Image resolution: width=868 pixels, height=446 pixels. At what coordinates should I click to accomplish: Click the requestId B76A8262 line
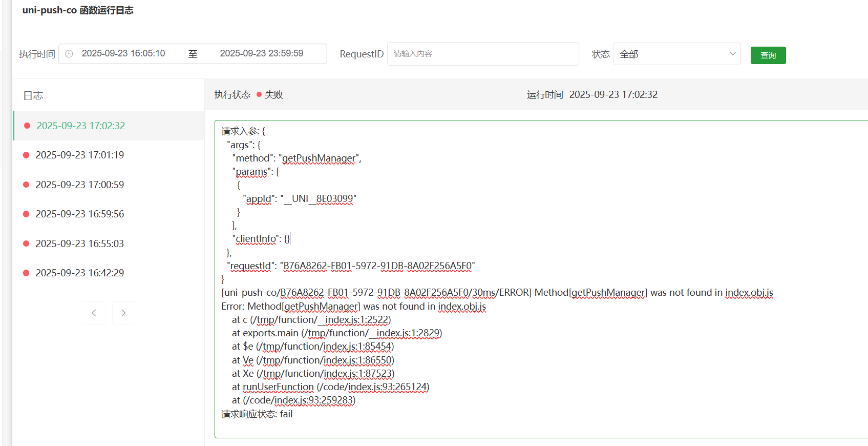(351, 266)
